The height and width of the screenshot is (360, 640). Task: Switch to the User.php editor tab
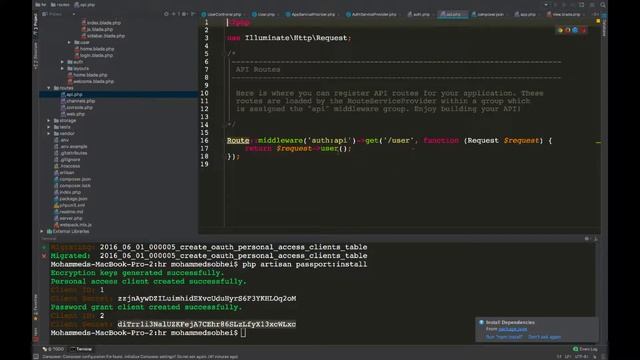(x=265, y=14)
